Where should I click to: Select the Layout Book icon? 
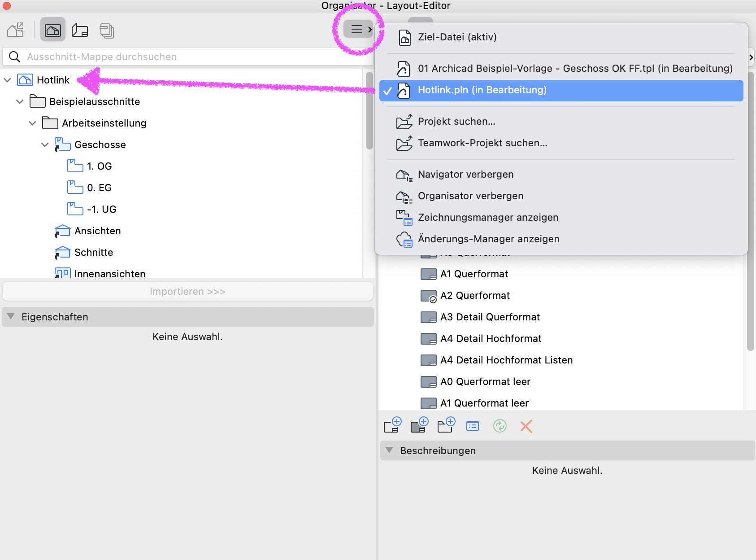pyautogui.click(x=80, y=30)
